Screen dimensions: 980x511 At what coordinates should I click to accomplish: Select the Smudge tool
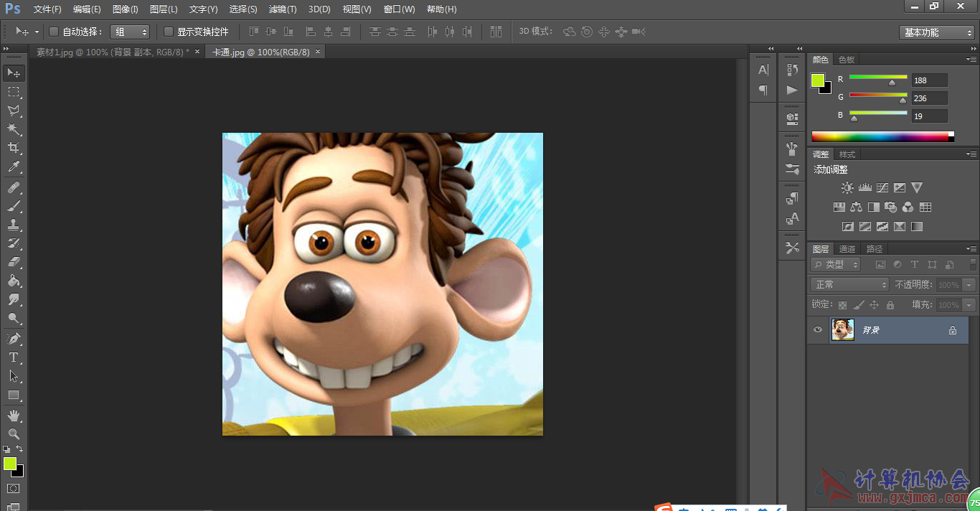tap(14, 299)
